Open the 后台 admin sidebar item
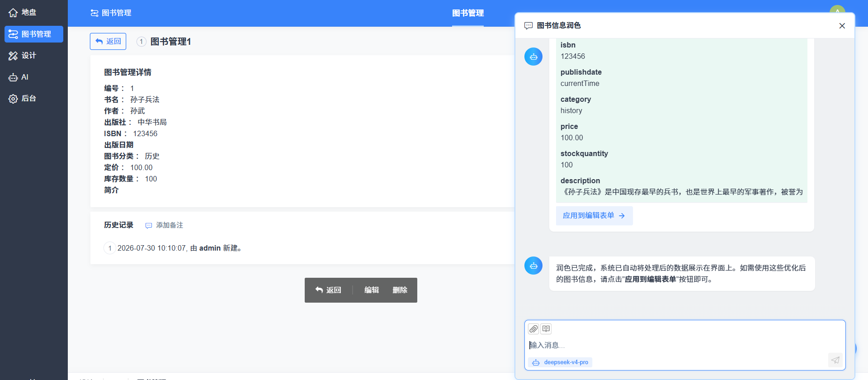Viewport: 868px width, 380px height. tap(34, 99)
